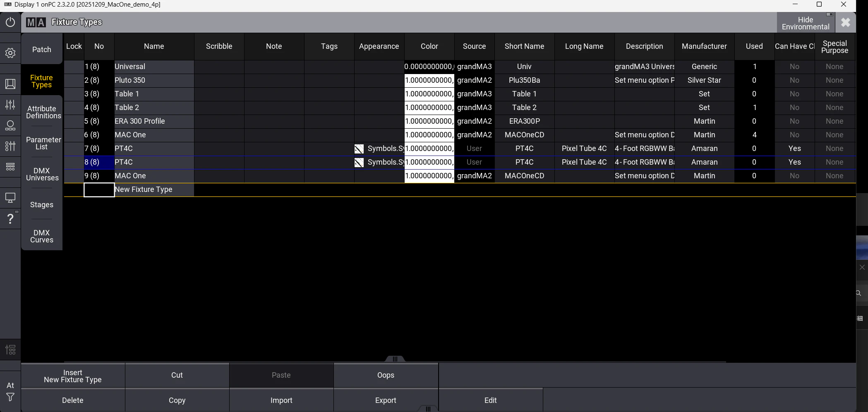Click the Color cell for Pluto 350

coord(429,80)
